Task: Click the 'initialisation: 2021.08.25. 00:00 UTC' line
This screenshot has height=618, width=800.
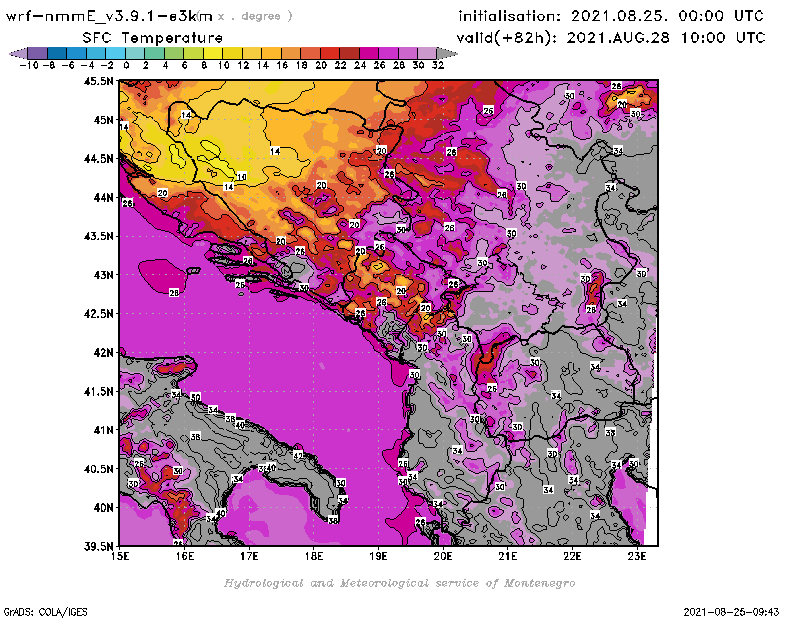Action: (611, 16)
